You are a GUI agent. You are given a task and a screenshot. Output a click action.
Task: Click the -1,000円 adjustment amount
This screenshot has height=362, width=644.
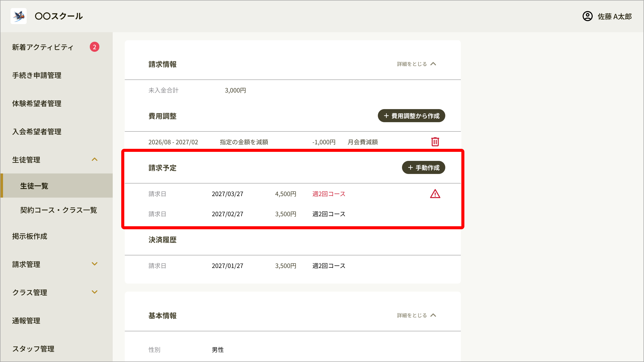coord(324,142)
